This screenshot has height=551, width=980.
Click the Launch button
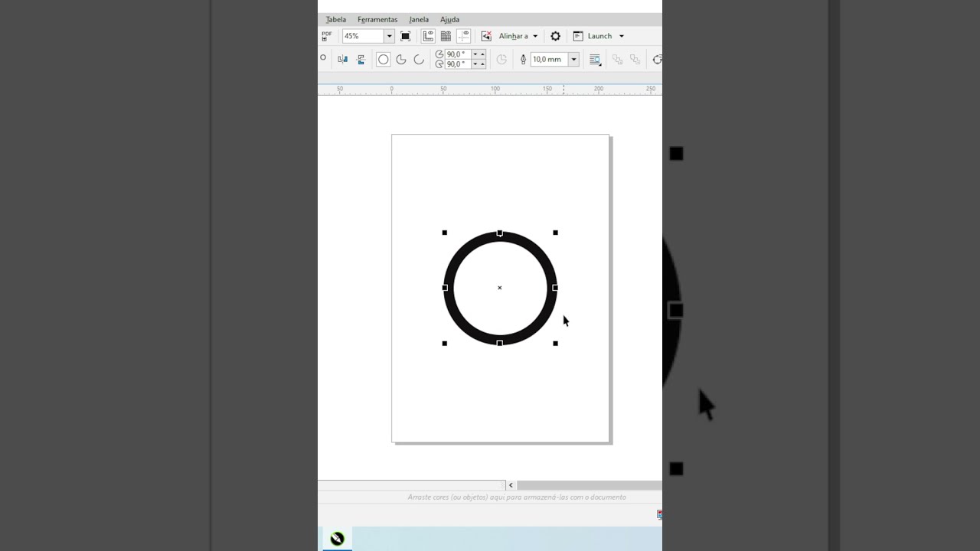pos(593,36)
